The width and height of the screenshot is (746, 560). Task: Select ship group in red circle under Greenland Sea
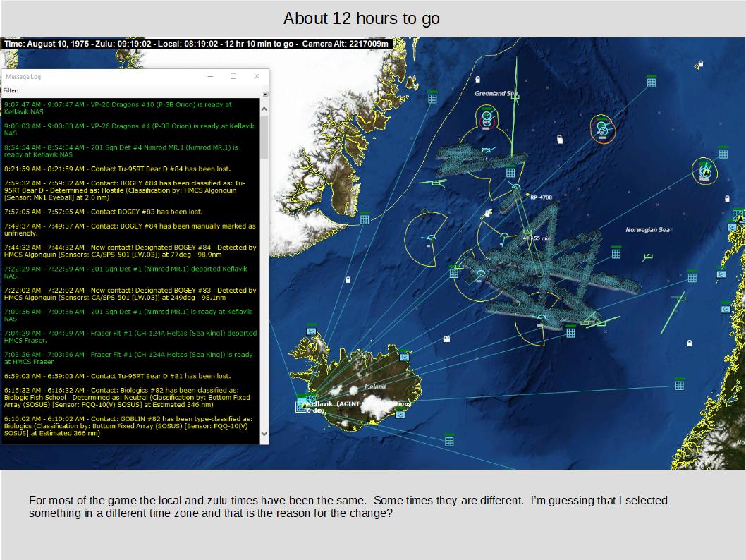(487, 118)
